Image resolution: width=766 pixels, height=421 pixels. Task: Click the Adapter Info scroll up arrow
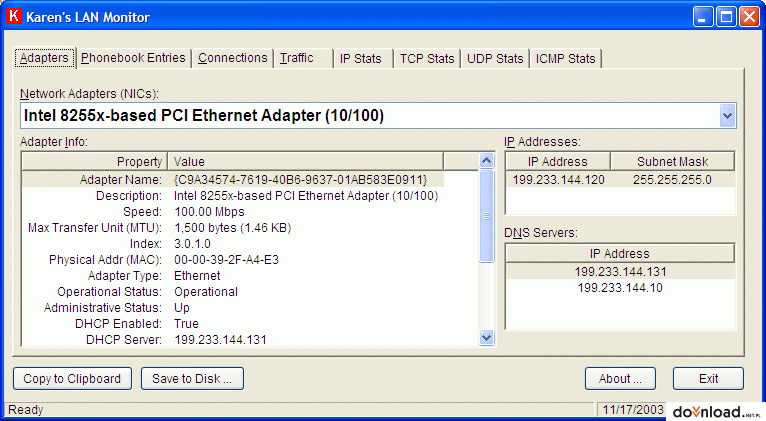487,161
